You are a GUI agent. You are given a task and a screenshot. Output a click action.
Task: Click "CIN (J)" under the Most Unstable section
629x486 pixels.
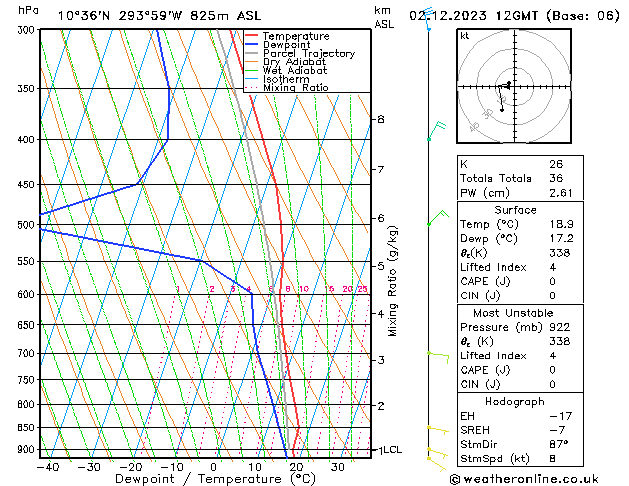click(x=480, y=385)
